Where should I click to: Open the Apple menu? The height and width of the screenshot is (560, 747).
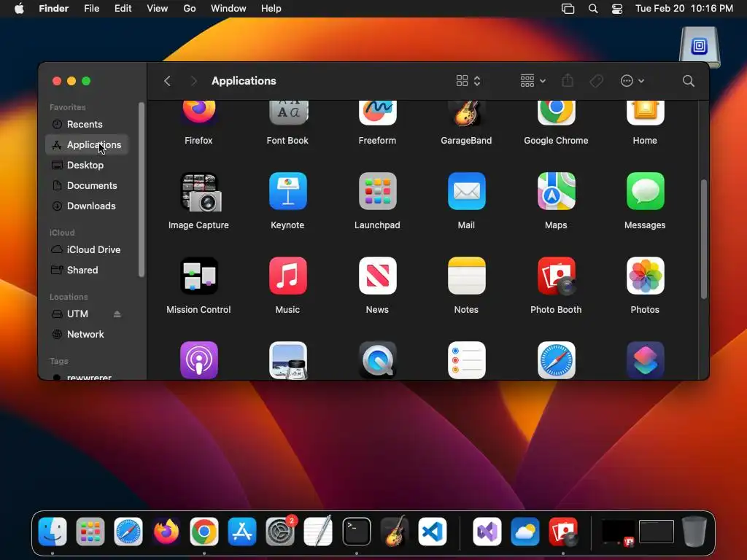[x=19, y=9]
